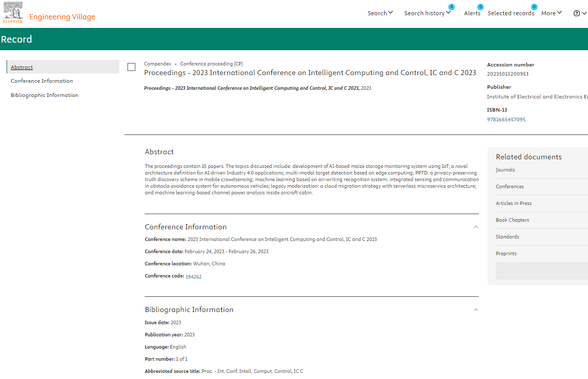Viewport: 588px width, 379px height.
Task: Click the Related documents heading
Action: [x=529, y=157]
